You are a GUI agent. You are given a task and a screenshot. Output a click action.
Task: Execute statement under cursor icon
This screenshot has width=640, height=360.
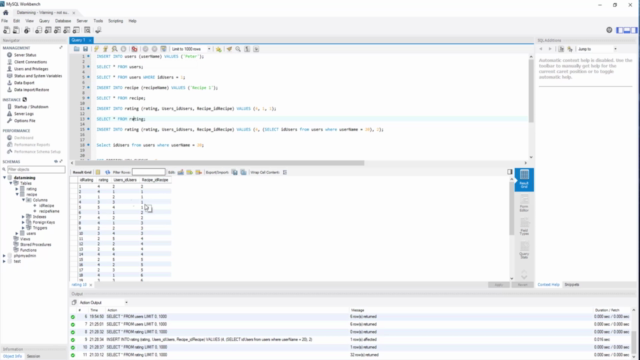click(x=105, y=49)
